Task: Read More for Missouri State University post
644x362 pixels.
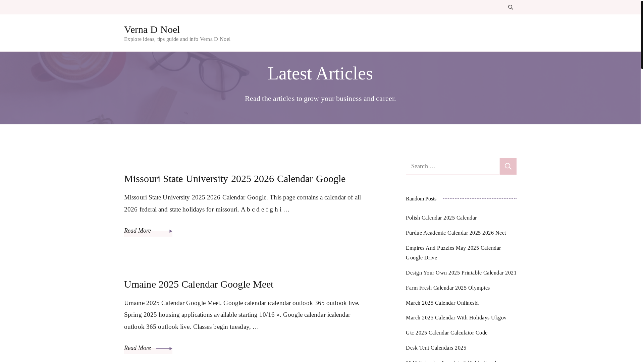Action: pos(148,231)
